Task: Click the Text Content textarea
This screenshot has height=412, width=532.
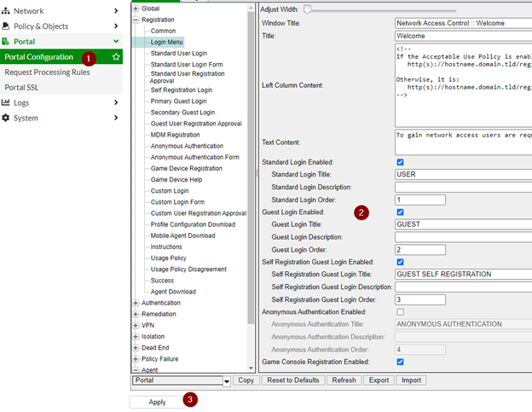Action: (x=464, y=142)
